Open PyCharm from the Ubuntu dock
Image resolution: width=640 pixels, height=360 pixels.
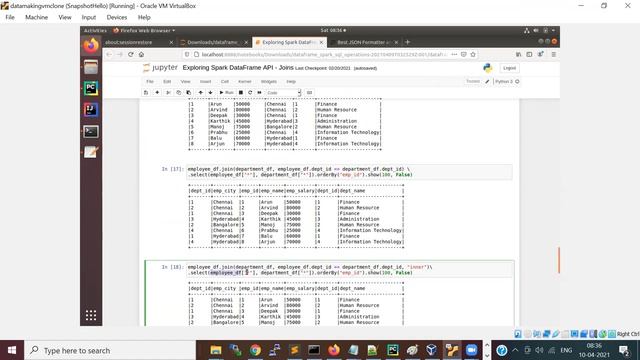(91, 89)
